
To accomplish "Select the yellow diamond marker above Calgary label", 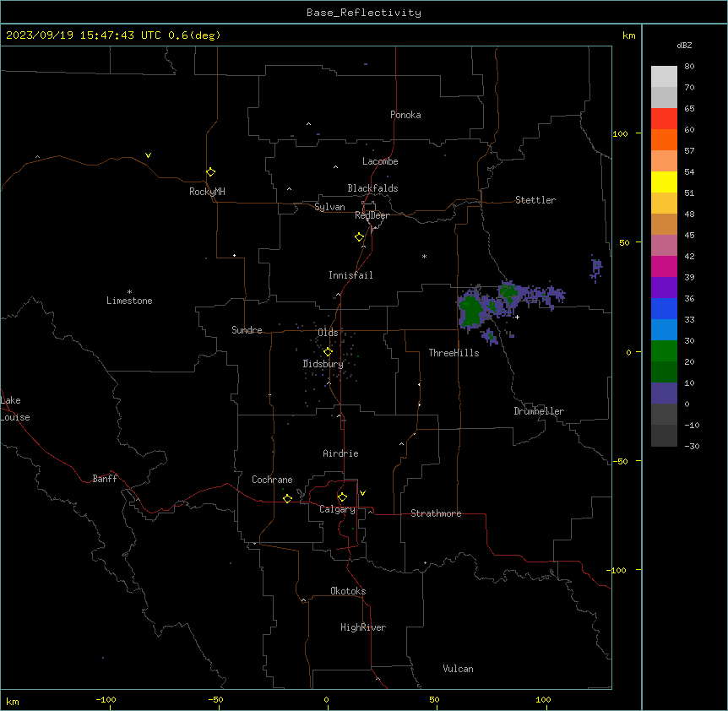I will pyautogui.click(x=342, y=497).
